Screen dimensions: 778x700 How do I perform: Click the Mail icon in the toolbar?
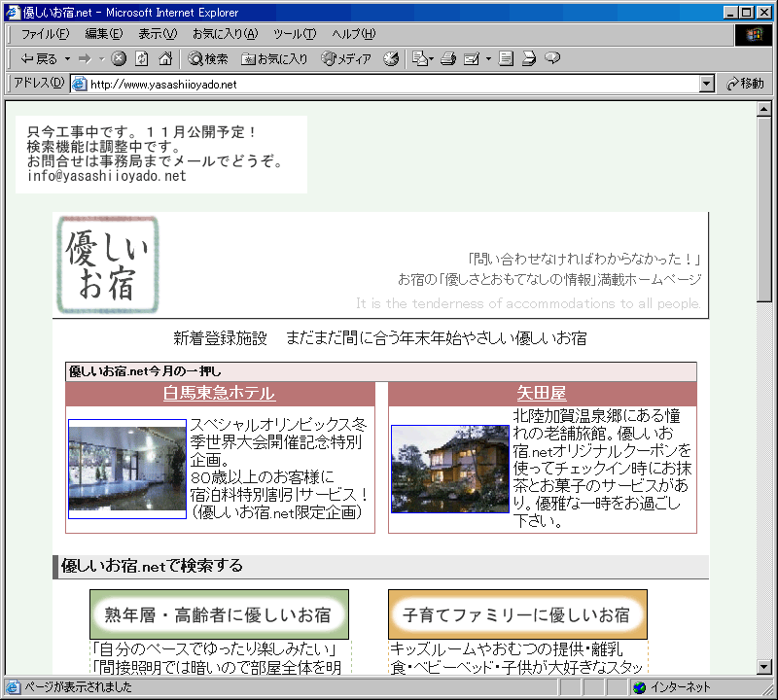(x=420, y=59)
